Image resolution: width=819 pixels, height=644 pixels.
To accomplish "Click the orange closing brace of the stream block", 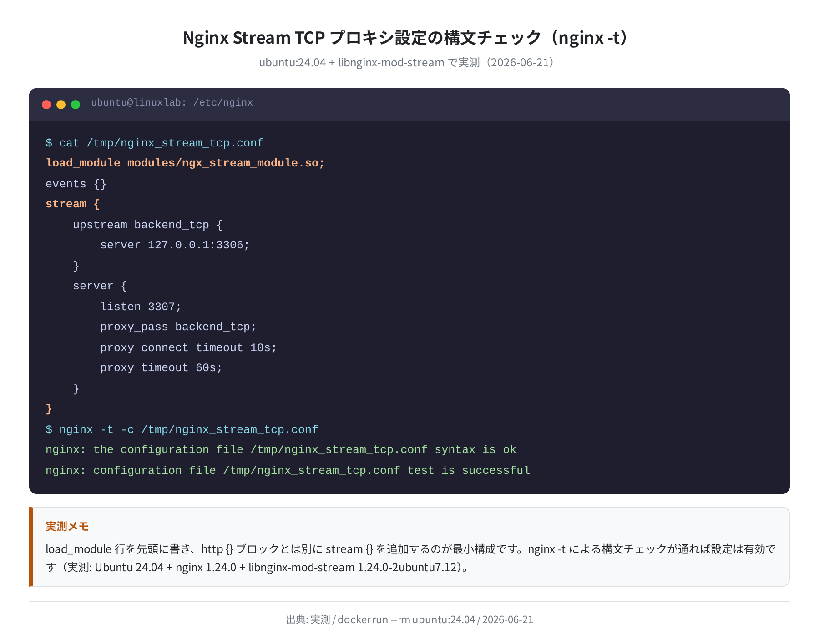I will tap(49, 409).
